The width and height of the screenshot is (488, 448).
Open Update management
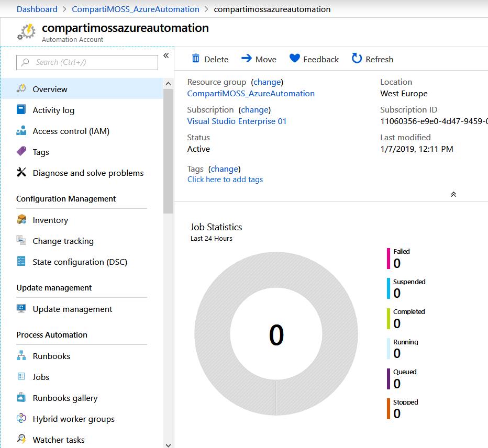tap(72, 309)
